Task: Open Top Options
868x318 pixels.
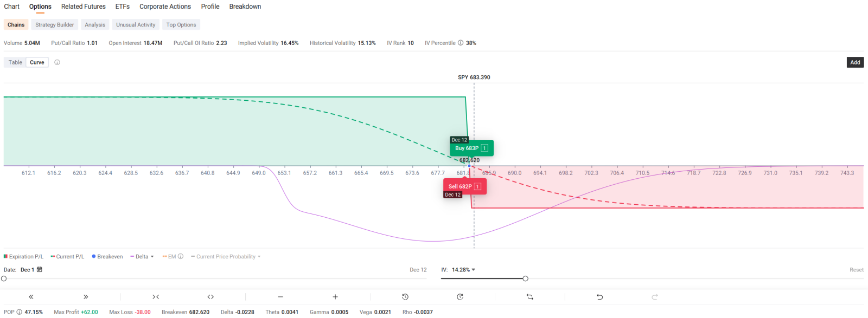Action: click(181, 24)
